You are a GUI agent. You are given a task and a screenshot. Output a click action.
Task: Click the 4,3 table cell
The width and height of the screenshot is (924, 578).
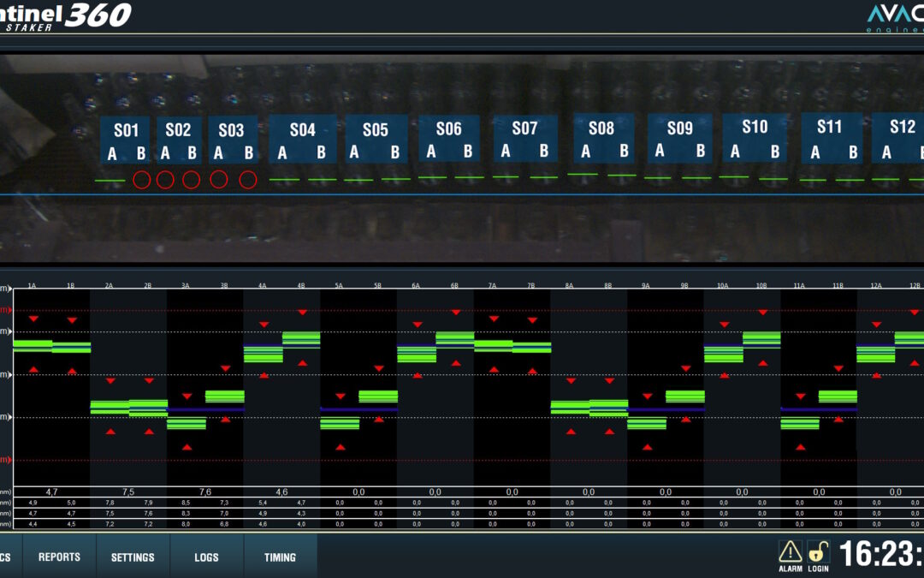(301, 514)
